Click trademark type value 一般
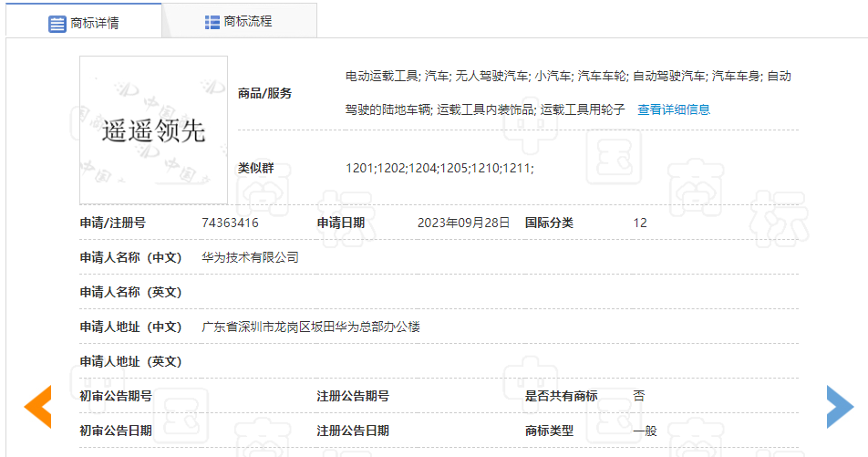Viewport: 868px width, 457px height. coord(645,431)
